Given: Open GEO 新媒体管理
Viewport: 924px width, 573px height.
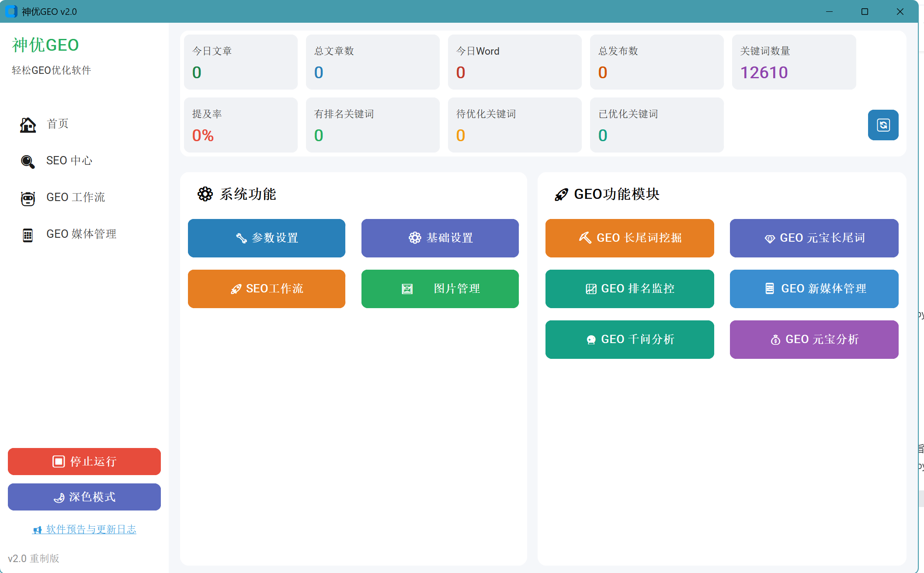Looking at the screenshot, I should point(814,289).
